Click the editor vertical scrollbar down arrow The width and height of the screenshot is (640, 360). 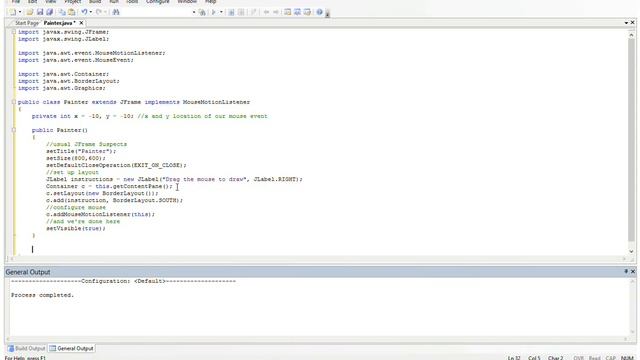coord(631,251)
